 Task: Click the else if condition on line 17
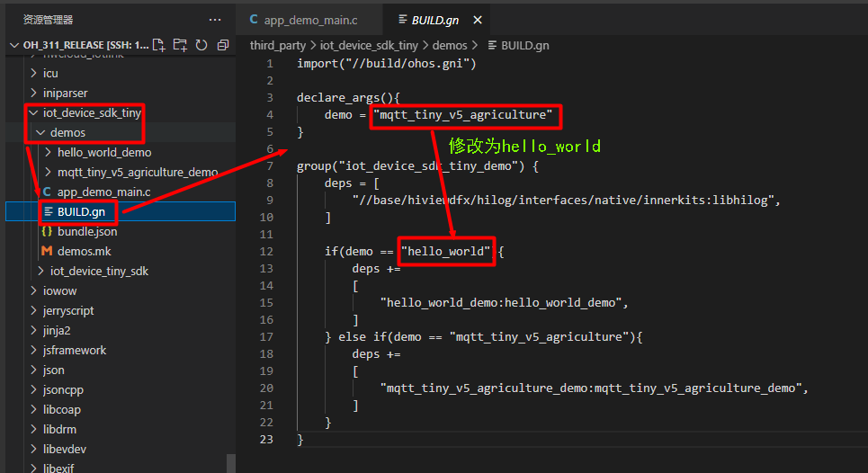490,337
